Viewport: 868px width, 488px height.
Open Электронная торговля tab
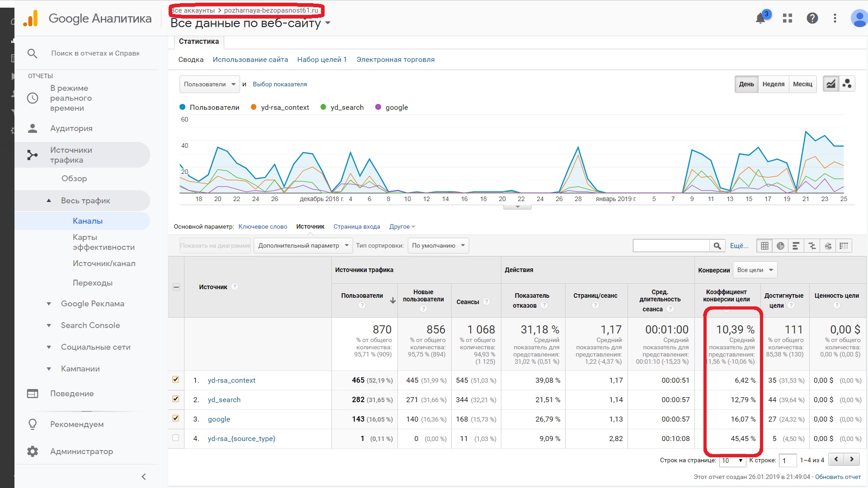(x=396, y=60)
